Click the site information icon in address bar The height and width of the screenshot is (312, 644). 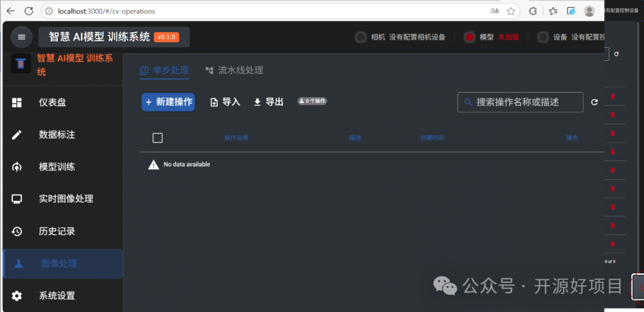(x=49, y=11)
